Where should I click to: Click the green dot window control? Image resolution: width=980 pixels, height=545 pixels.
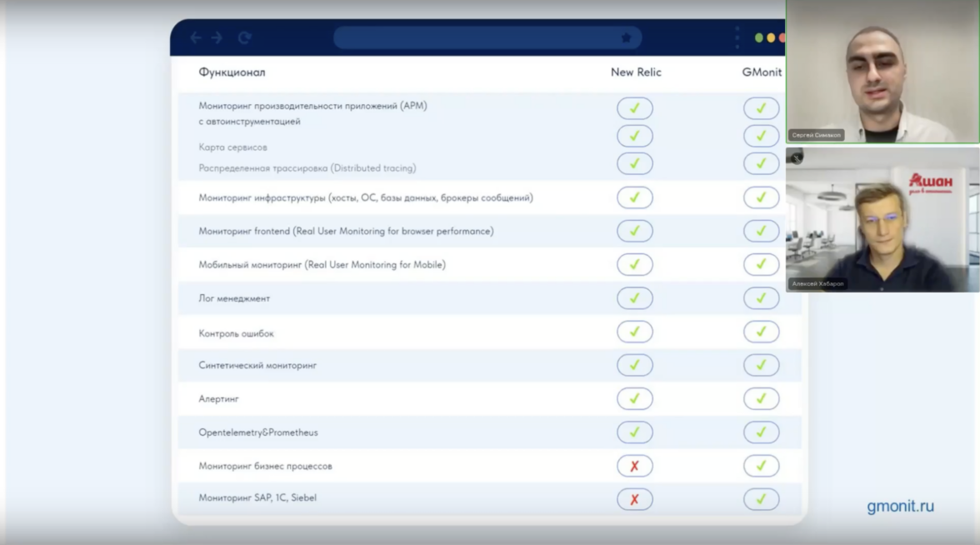pyautogui.click(x=759, y=37)
